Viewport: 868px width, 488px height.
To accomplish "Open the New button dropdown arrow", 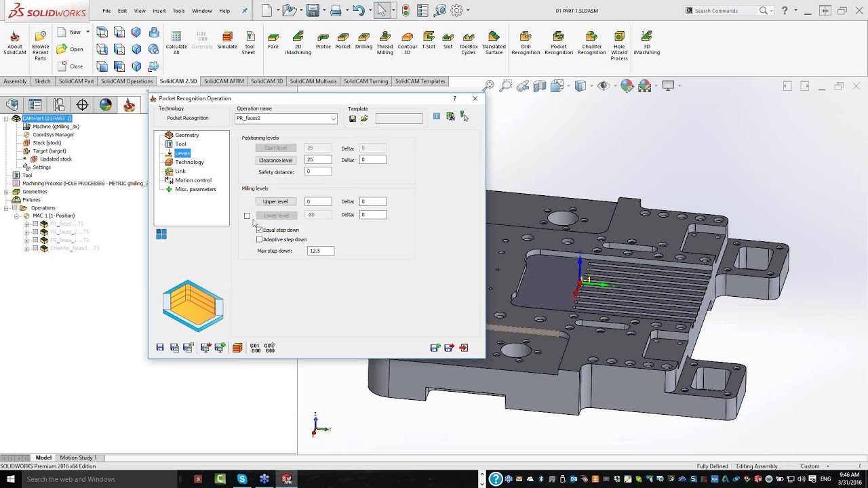I will click(x=87, y=32).
